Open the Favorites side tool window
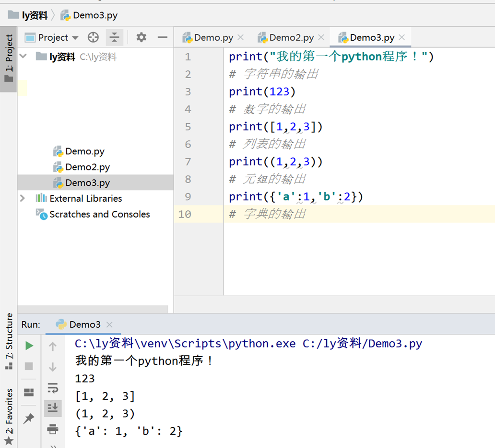This screenshot has width=495, height=448. 9,416
